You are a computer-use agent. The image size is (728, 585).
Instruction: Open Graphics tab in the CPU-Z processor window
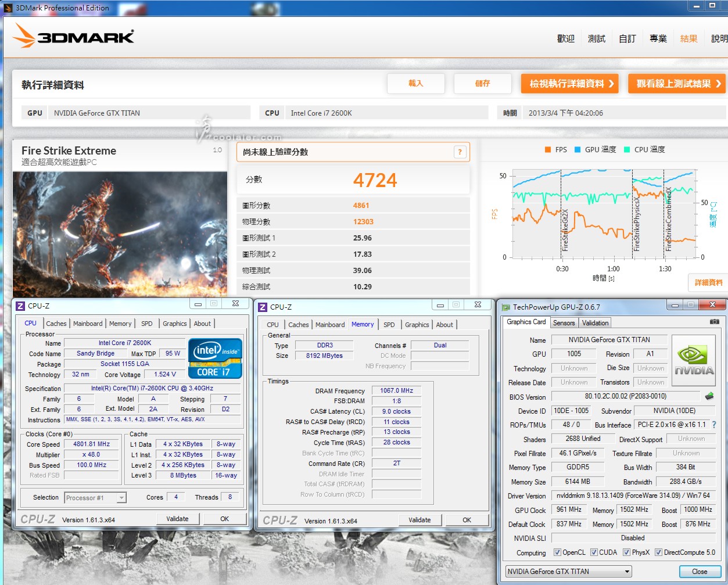tap(175, 324)
